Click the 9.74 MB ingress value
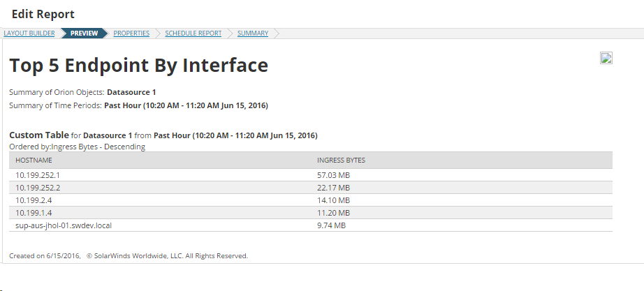The width and height of the screenshot is (644, 291). click(x=332, y=225)
